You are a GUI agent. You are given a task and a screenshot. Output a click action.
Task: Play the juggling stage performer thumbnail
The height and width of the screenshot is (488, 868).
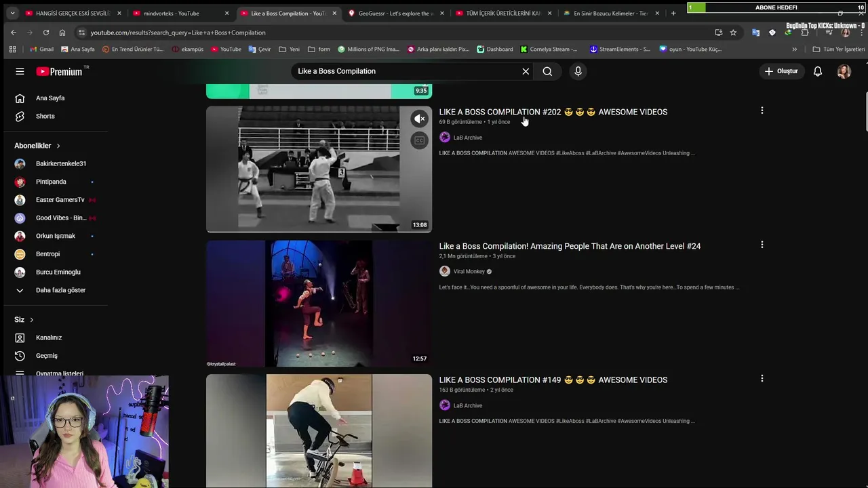(319, 304)
